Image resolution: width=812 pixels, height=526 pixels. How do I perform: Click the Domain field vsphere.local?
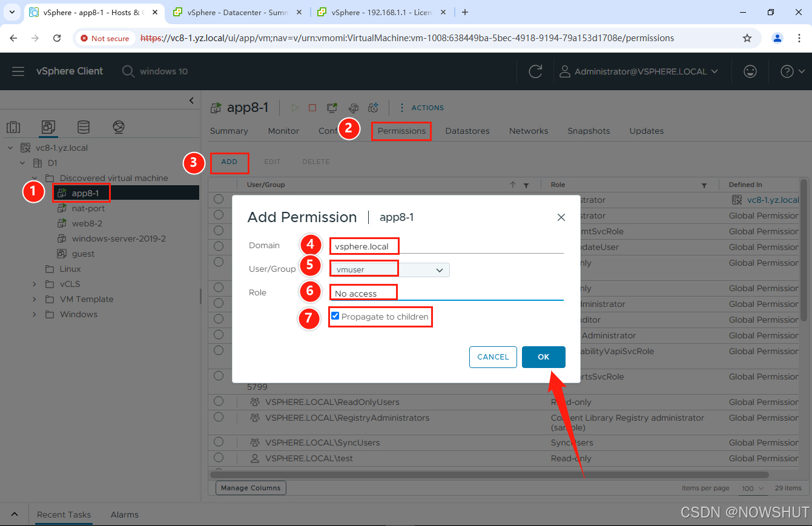pyautogui.click(x=446, y=246)
